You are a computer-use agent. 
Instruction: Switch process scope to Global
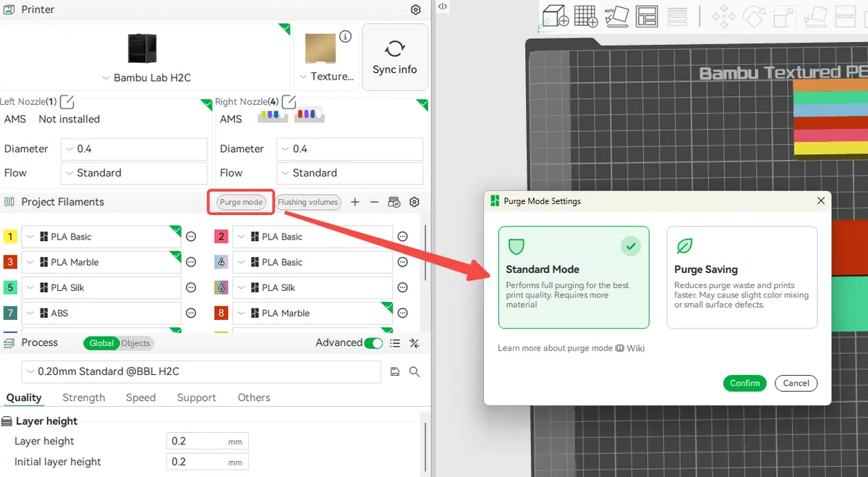tap(101, 343)
